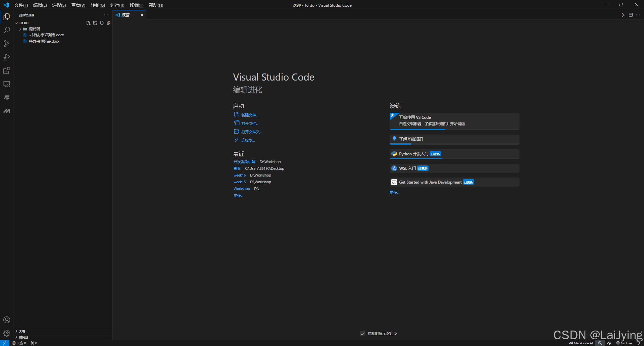Click New Folder icon in TO DO header
The image size is (644, 346).
[x=95, y=23]
